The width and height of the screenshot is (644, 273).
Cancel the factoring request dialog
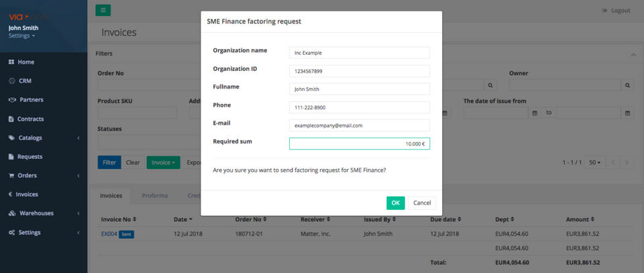click(422, 203)
